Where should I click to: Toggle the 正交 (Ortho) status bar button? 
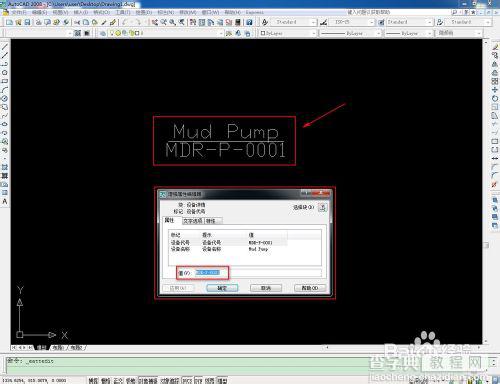[x=118, y=380]
